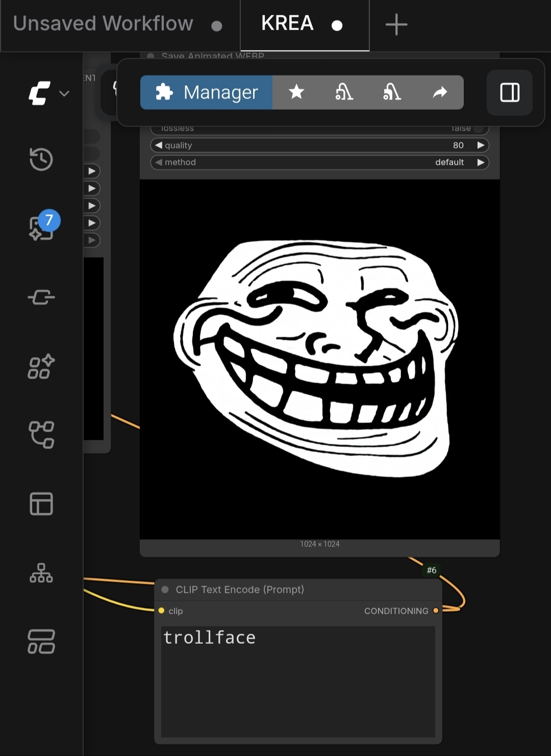Open the Manager extension dialog

[206, 92]
